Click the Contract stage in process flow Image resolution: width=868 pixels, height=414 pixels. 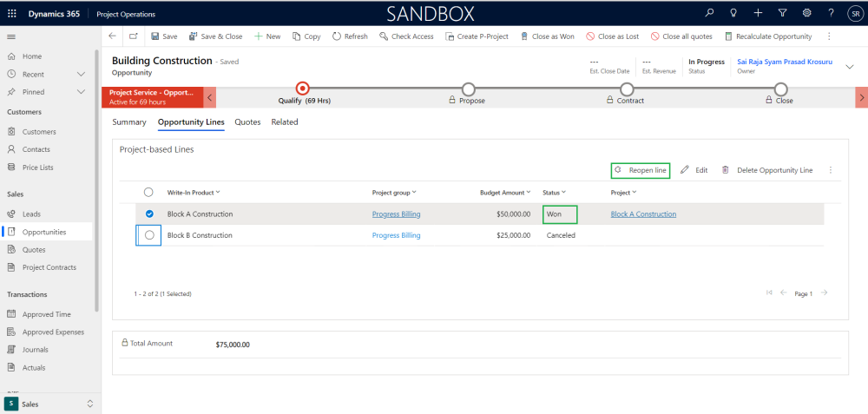(626, 89)
